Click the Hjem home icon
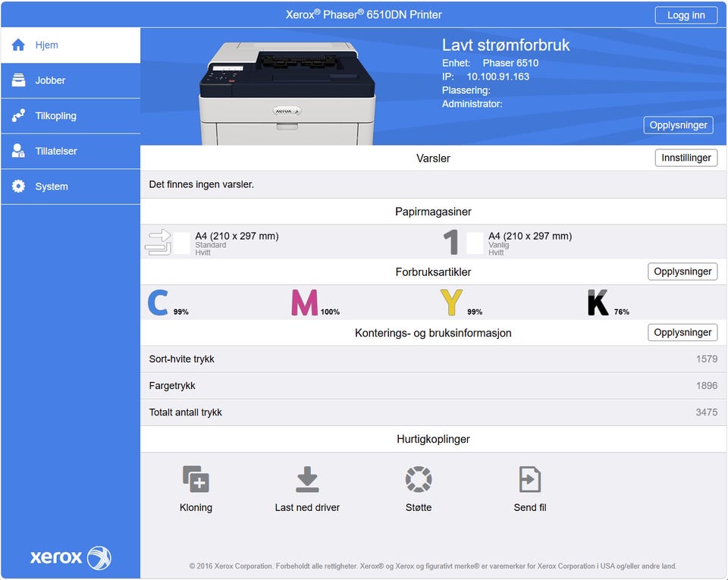The height and width of the screenshot is (580, 728). click(x=18, y=45)
